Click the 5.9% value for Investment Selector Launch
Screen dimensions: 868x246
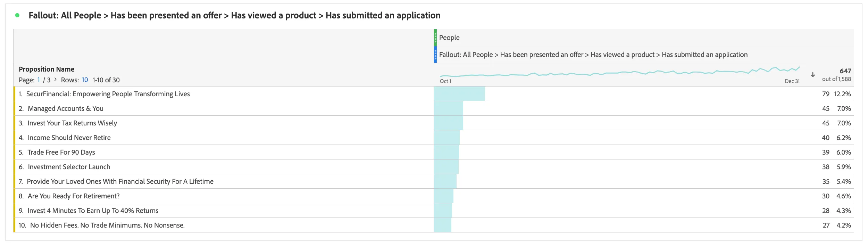coord(844,167)
